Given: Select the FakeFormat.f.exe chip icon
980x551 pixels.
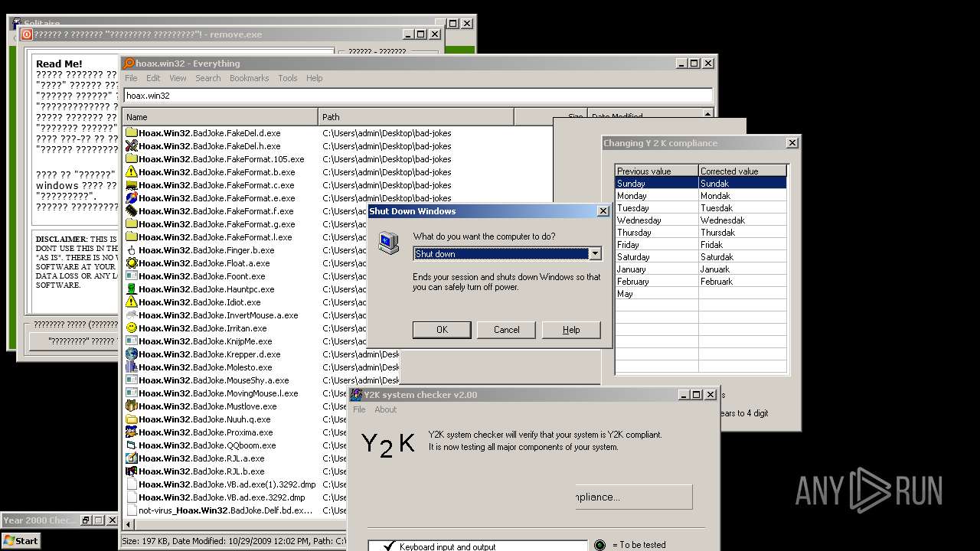Looking at the screenshot, I should pos(132,211).
